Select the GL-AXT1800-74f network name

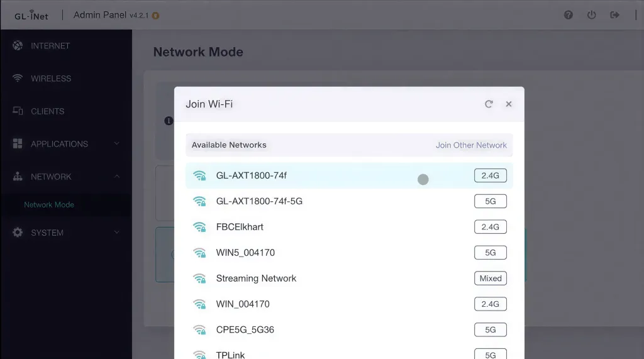click(x=252, y=175)
